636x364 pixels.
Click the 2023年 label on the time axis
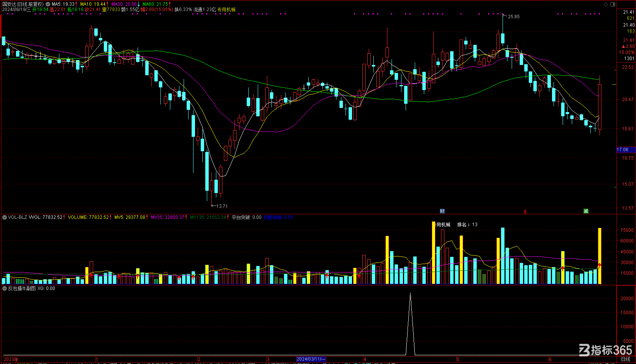coord(11,359)
